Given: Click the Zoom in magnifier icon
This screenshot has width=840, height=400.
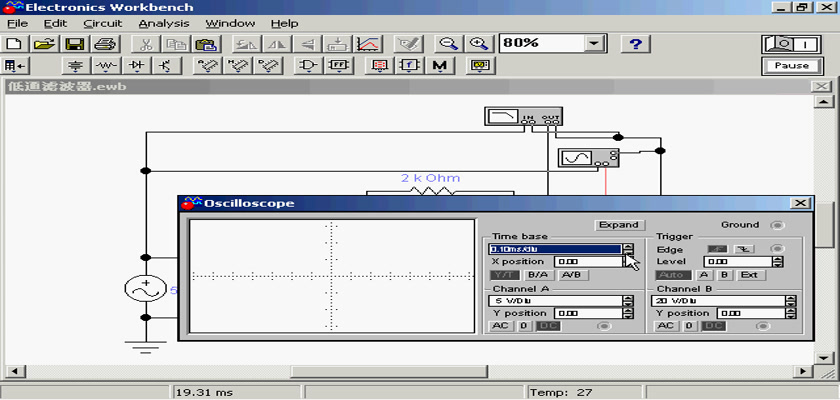Looking at the screenshot, I should pos(478,44).
